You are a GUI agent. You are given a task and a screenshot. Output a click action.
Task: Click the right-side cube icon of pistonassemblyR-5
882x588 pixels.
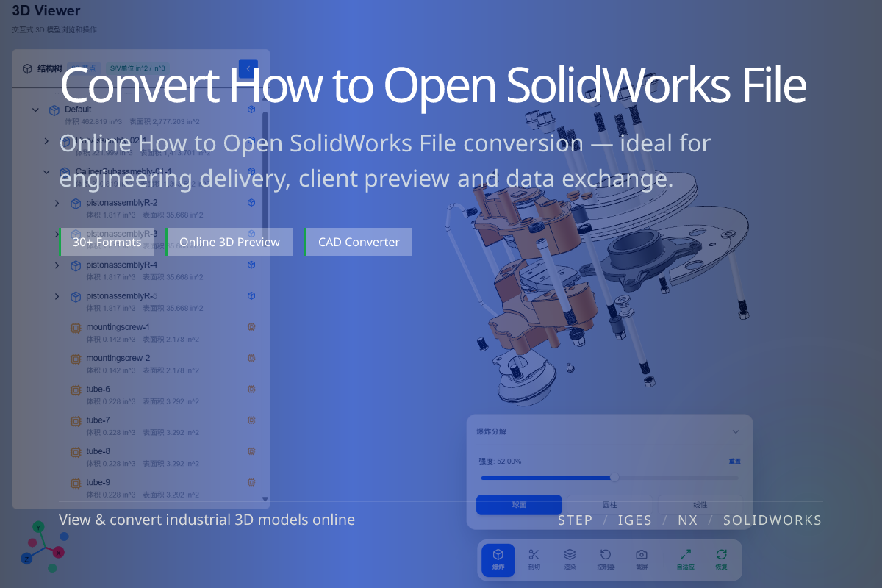point(251,296)
